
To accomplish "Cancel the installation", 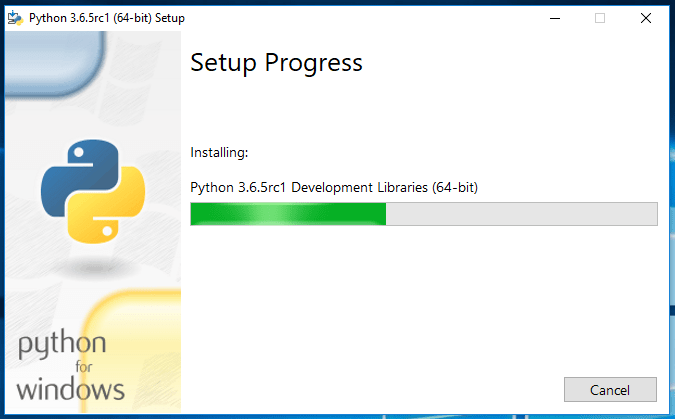I will click(610, 389).
